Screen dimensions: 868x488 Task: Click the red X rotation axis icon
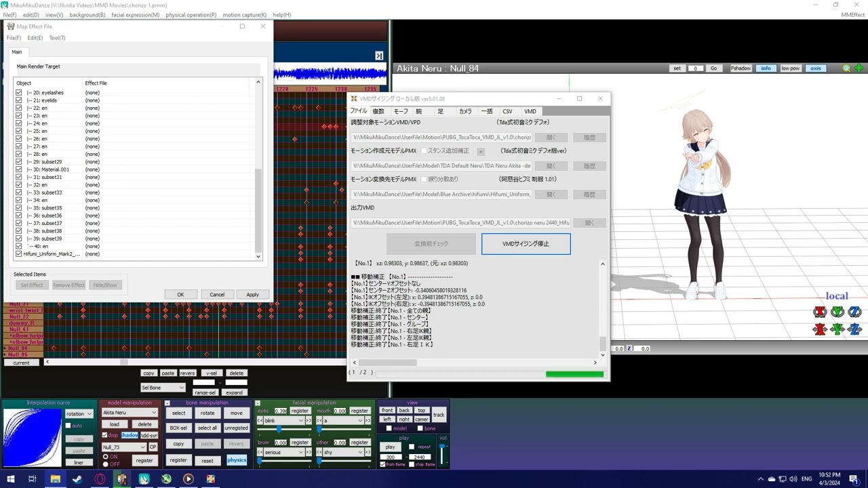click(x=821, y=312)
